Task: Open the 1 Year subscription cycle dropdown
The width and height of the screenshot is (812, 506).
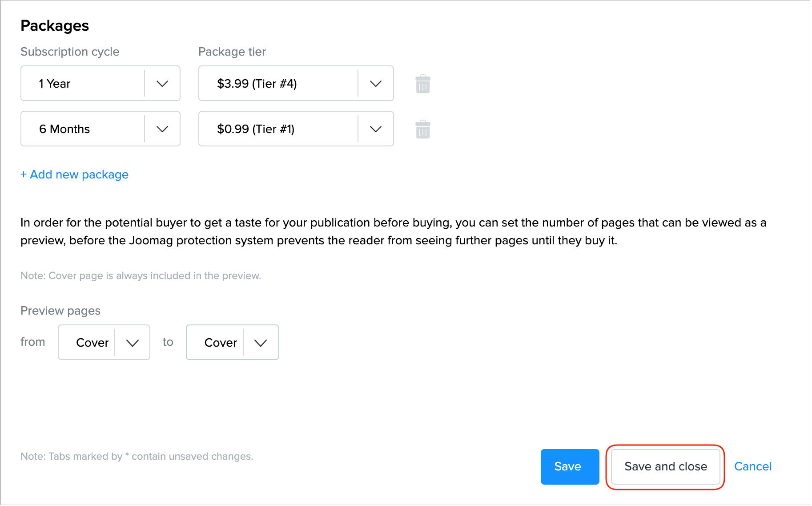Action: click(83, 84)
